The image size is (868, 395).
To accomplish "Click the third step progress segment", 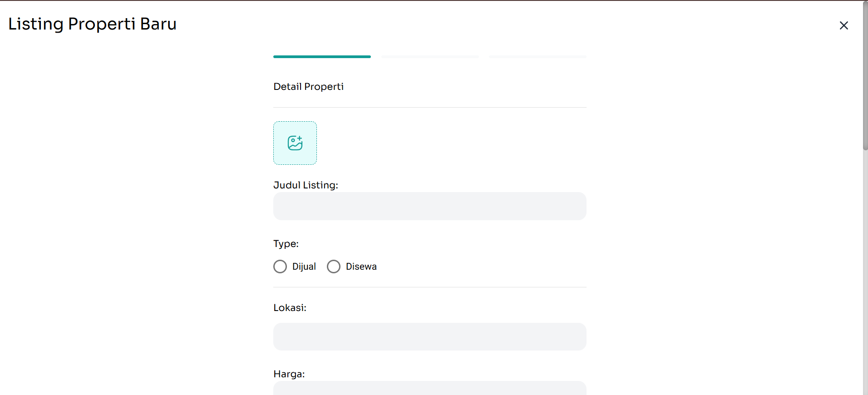I will click(x=538, y=57).
